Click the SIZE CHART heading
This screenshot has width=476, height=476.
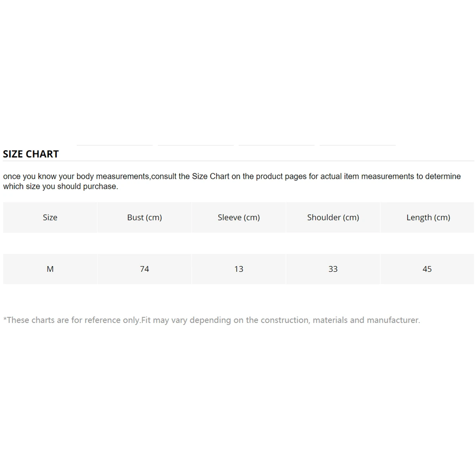click(31, 154)
